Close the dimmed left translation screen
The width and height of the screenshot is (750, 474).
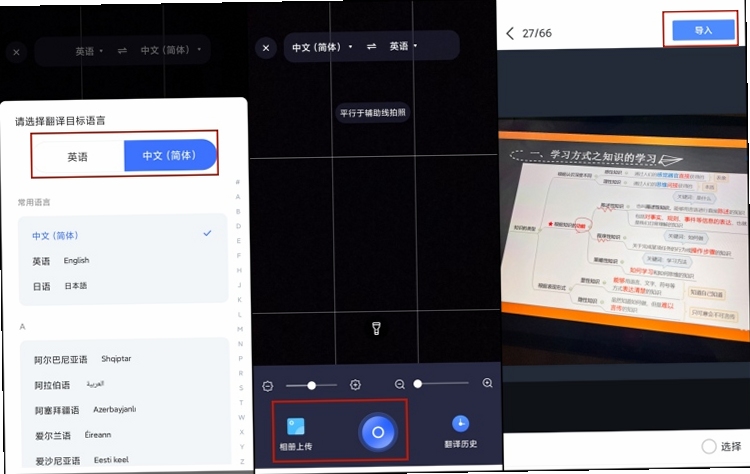(16, 52)
